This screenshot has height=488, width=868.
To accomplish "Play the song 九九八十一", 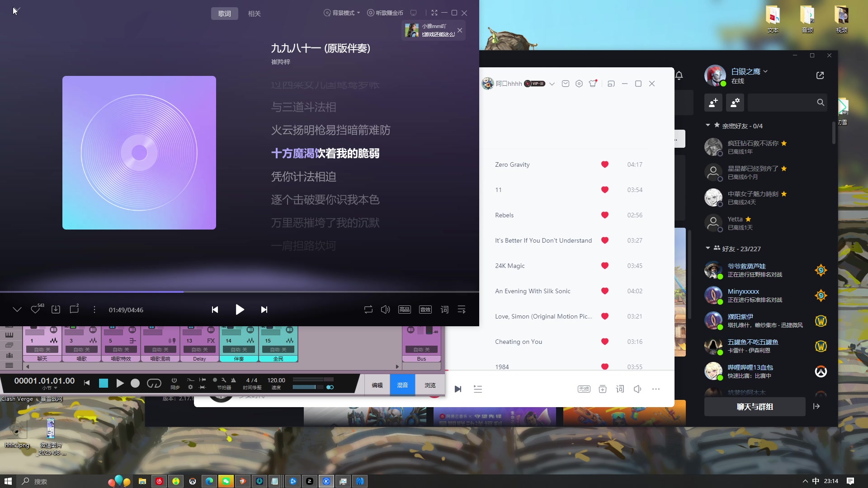I will tap(240, 310).
